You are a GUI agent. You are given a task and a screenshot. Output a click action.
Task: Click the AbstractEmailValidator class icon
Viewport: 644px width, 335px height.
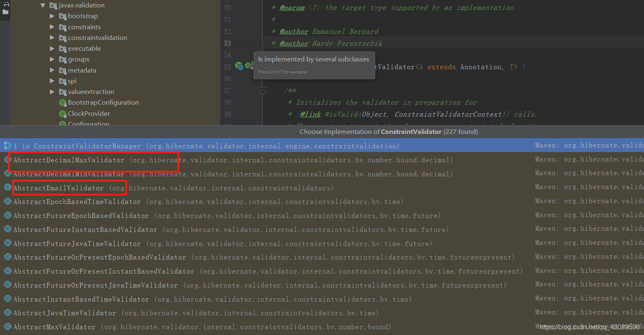click(x=7, y=187)
